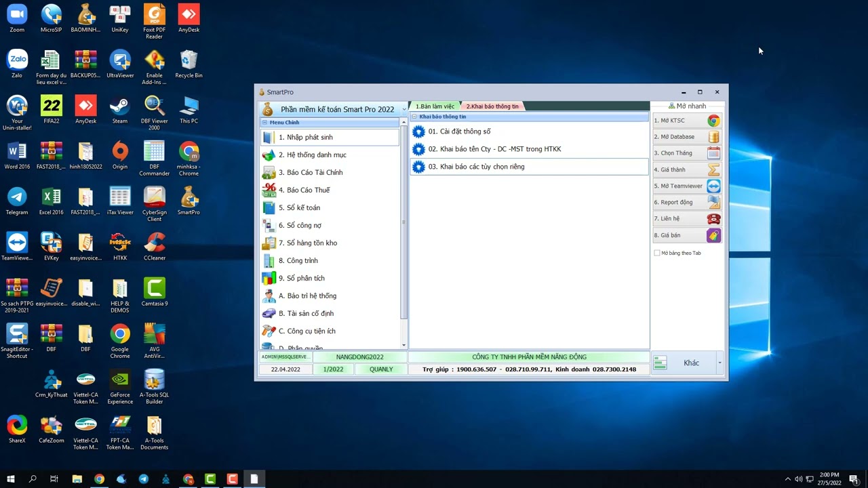Open the Smart Pro 2022 header dropdown arrow
The width and height of the screenshot is (868, 488).
404,109
